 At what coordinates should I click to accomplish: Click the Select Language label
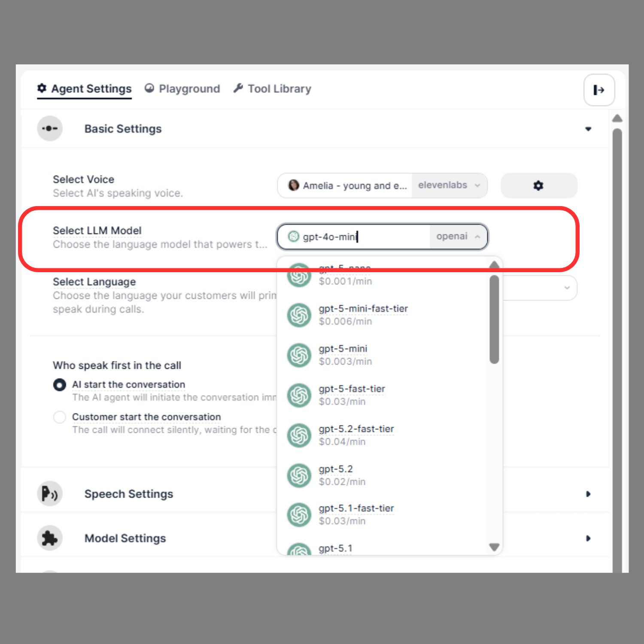(94, 282)
